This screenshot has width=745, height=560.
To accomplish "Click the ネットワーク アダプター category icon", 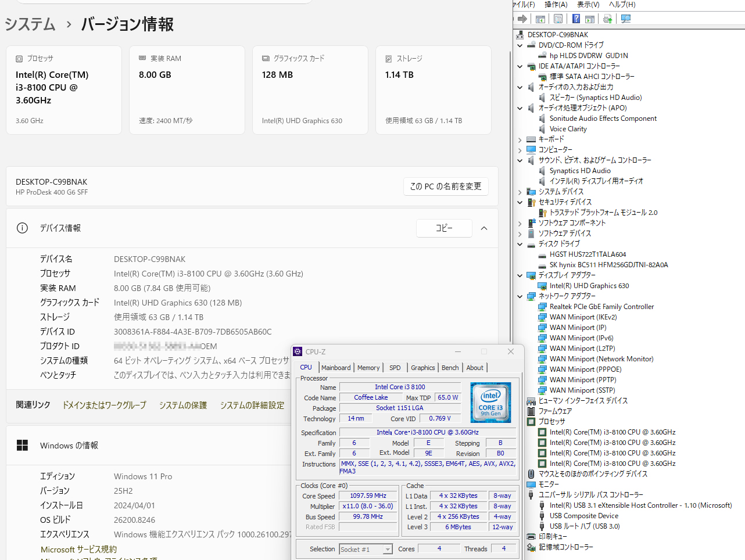I will [531, 296].
